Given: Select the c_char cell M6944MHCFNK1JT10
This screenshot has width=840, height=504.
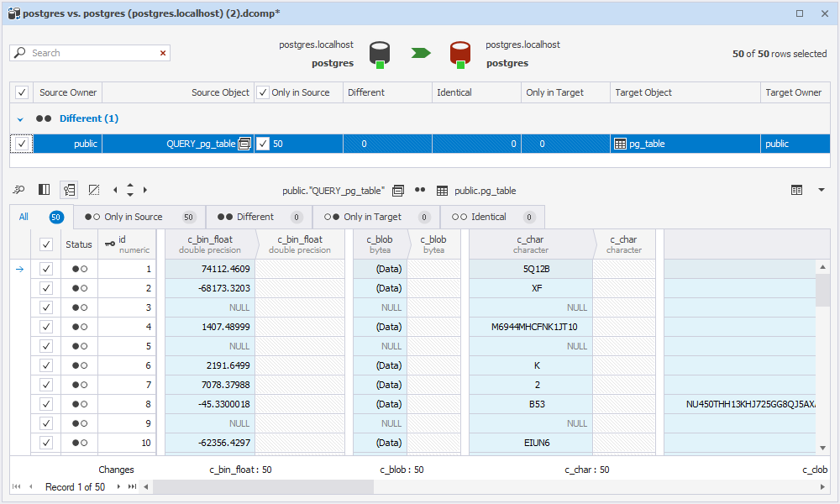Looking at the screenshot, I should [531, 327].
